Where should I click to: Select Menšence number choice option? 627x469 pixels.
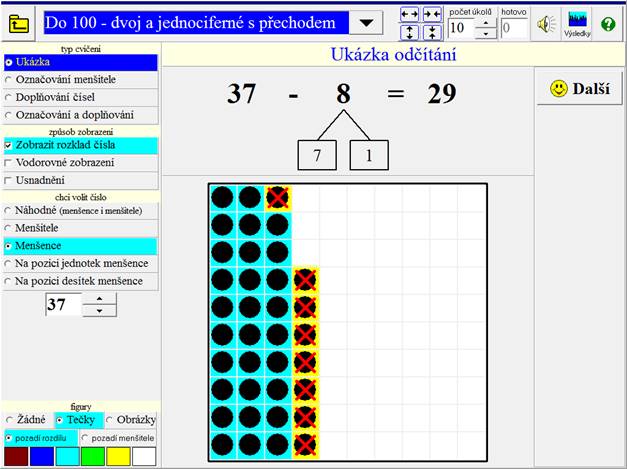tap(81, 246)
